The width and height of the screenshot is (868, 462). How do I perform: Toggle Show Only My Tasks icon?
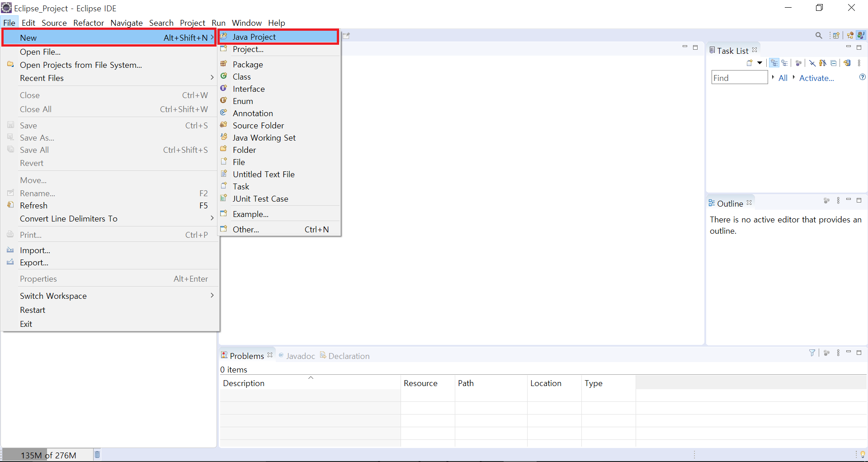pyautogui.click(x=823, y=63)
